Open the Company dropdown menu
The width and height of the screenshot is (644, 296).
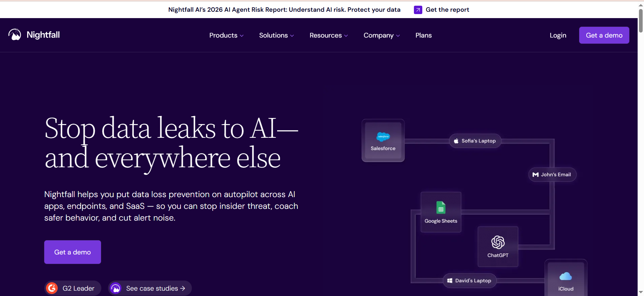382,35
